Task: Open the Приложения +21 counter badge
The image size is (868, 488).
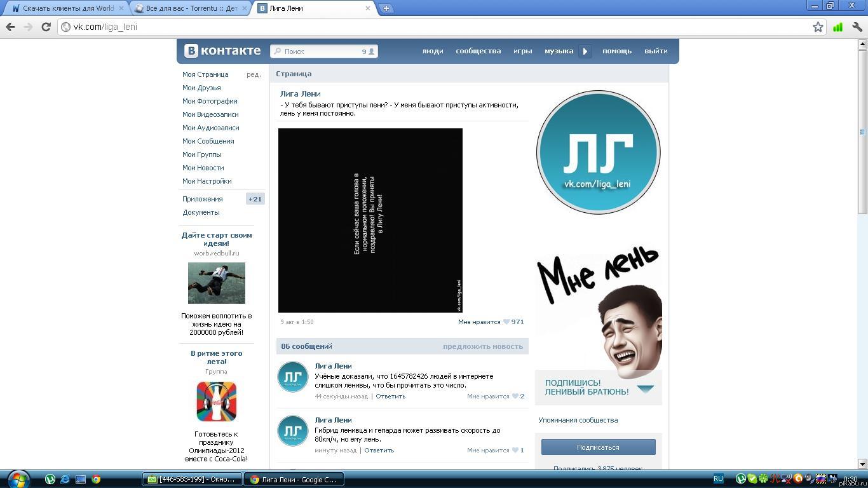Action: pos(255,199)
